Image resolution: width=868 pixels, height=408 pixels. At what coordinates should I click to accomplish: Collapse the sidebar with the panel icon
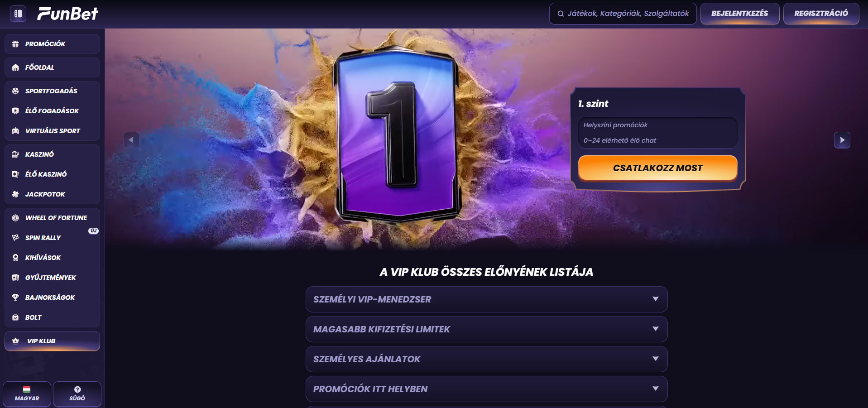pyautogui.click(x=18, y=14)
